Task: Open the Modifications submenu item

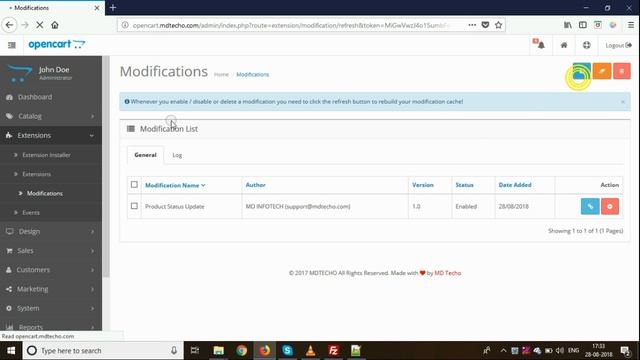Action: [x=51, y=193]
